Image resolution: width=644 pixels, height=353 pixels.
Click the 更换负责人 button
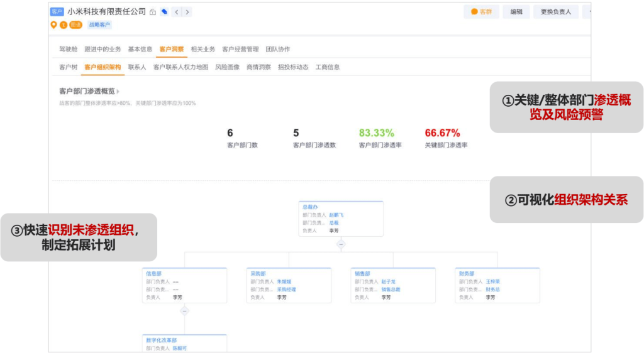click(556, 12)
